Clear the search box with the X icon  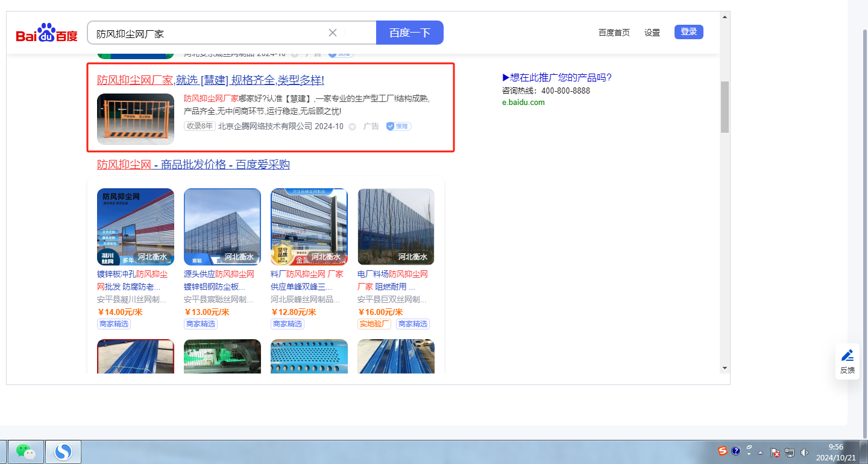coord(333,33)
